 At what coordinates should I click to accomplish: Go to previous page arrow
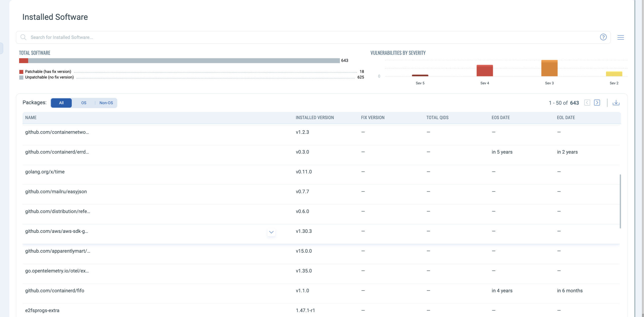(x=587, y=103)
